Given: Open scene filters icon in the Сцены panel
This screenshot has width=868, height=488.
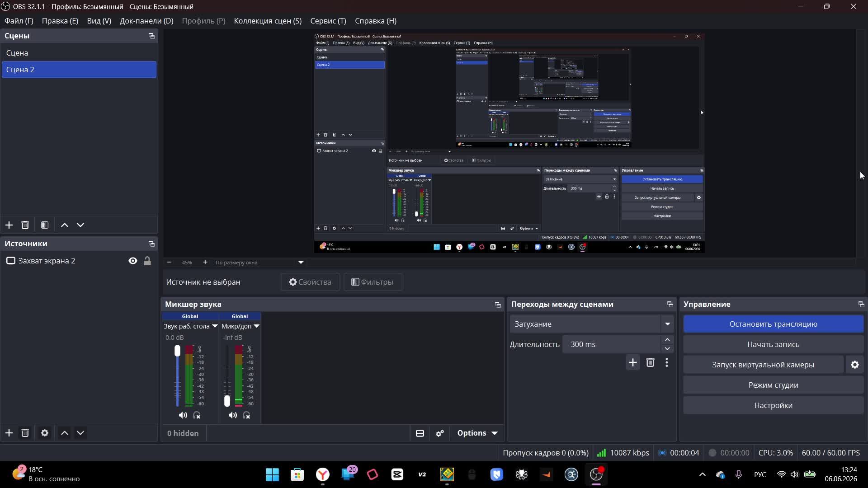Looking at the screenshot, I should point(45,225).
